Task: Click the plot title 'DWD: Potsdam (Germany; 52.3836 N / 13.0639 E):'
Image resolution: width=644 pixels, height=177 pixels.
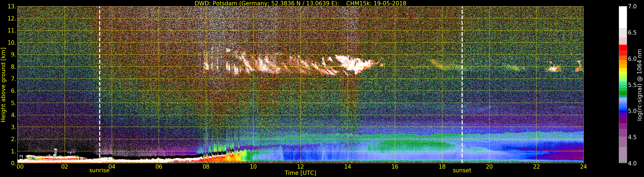Action: click(267, 3)
